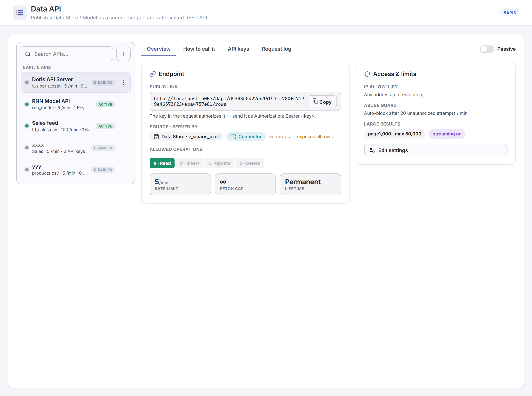
Task: Open the How to call it tab
Action: click(x=199, y=49)
